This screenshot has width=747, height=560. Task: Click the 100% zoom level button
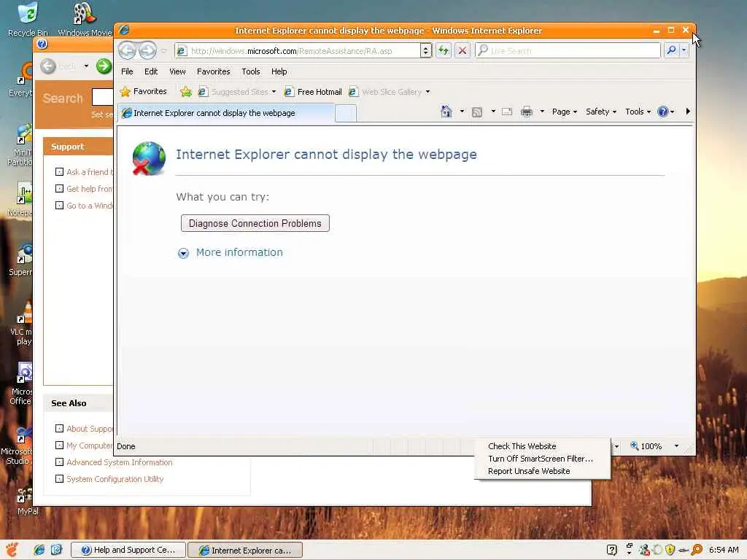646,446
